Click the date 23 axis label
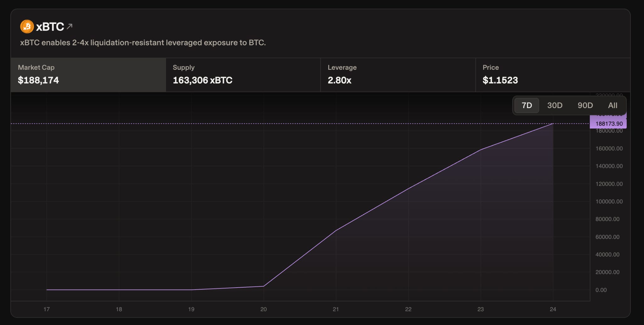Viewport: 644px width, 325px height. click(480, 309)
